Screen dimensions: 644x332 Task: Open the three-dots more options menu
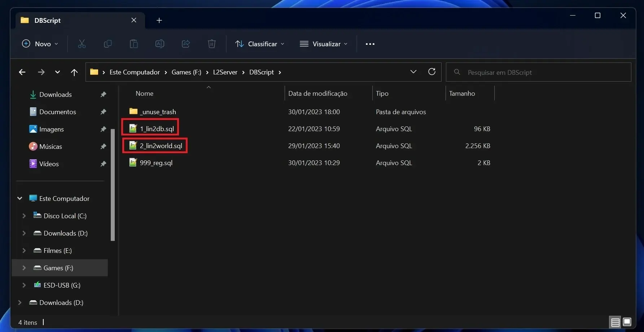point(370,44)
